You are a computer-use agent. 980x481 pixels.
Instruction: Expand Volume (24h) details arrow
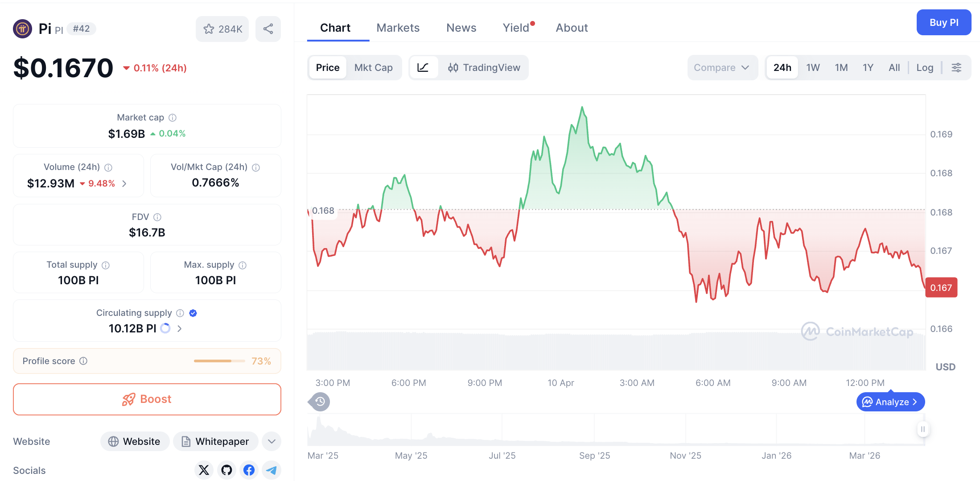[x=124, y=183]
